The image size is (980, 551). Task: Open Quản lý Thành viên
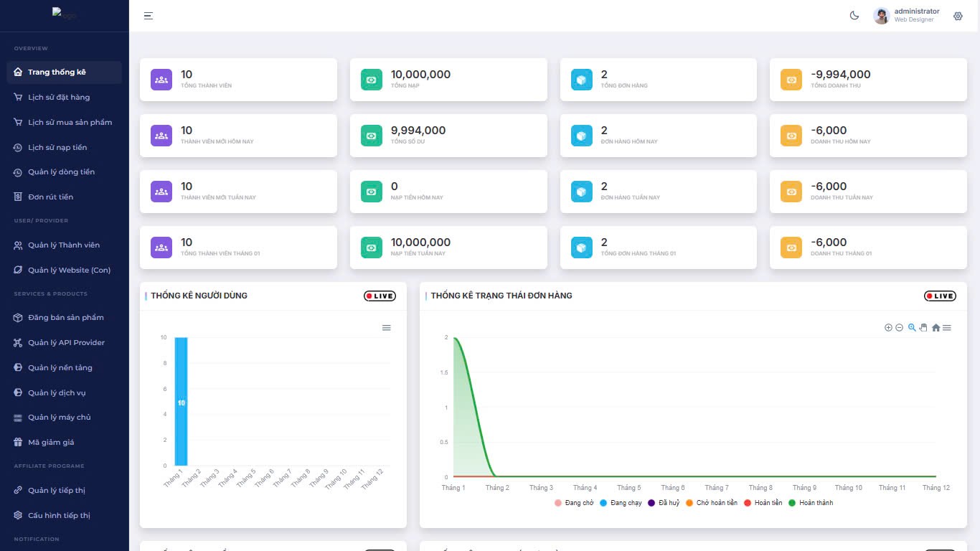pos(65,245)
